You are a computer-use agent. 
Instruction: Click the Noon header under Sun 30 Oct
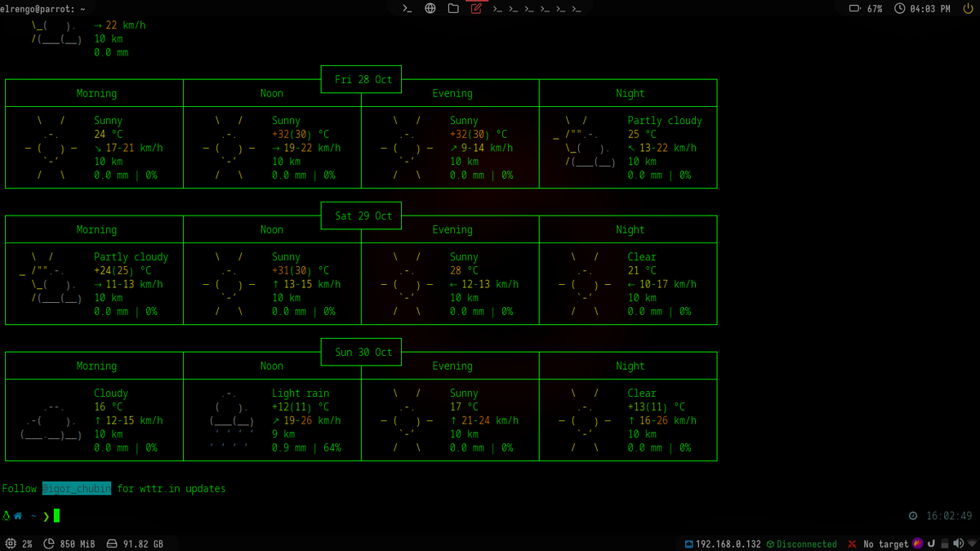272,366
